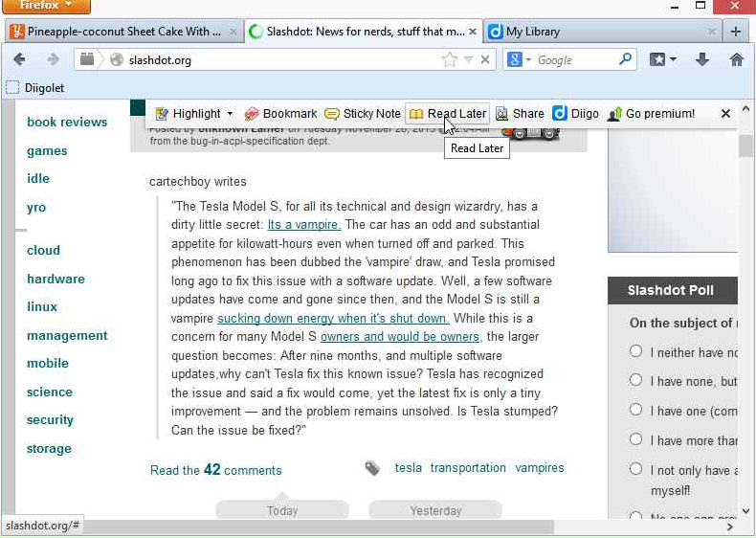Open the idle section
The height and width of the screenshot is (538, 756).
coord(38,178)
